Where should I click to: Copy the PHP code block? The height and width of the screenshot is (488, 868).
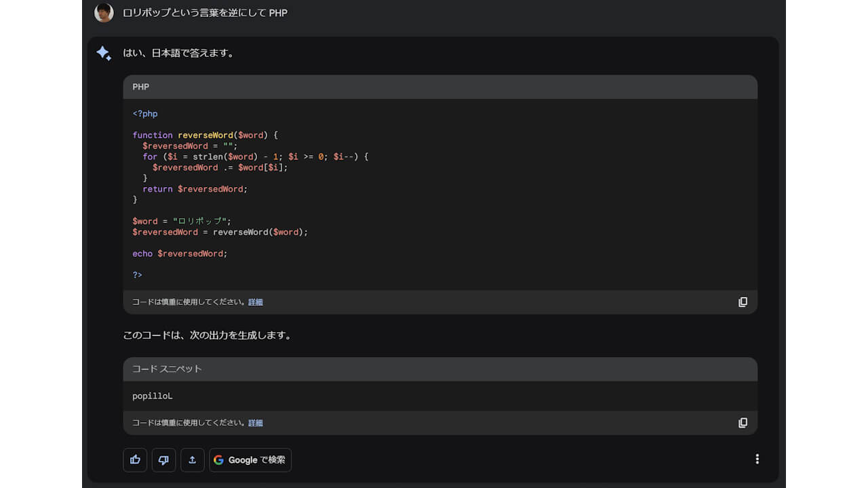click(743, 302)
